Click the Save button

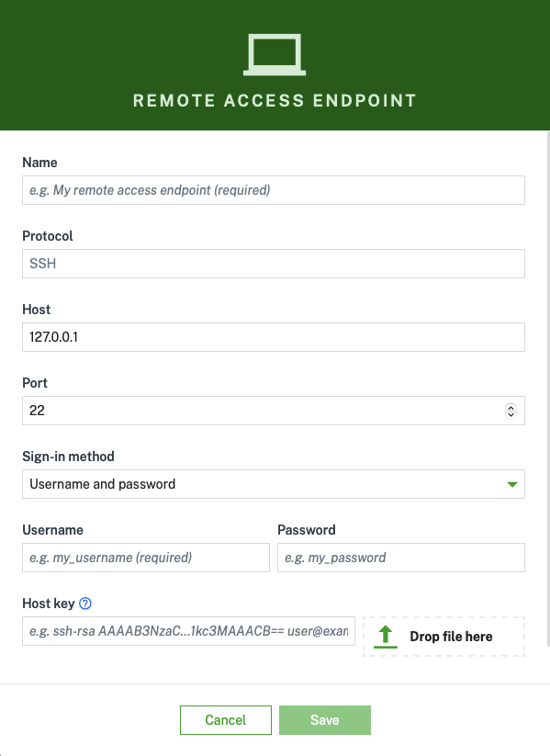(324, 719)
